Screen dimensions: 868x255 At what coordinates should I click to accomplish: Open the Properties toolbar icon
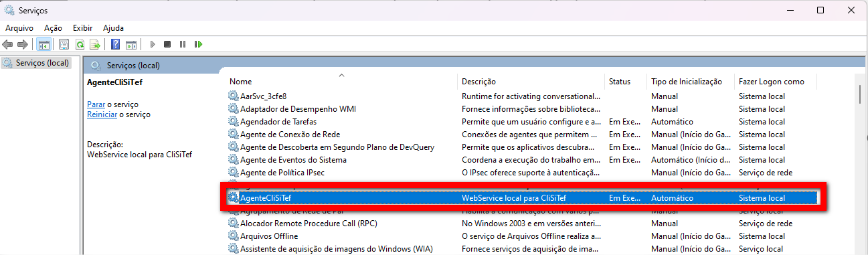pyautogui.click(x=64, y=44)
